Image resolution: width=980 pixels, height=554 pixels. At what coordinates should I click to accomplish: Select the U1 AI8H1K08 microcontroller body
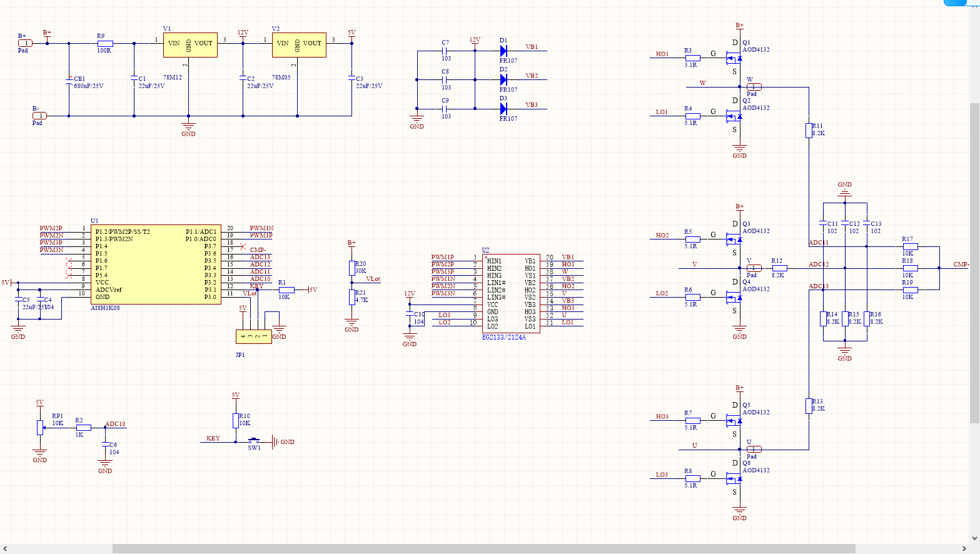[x=155, y=264]
